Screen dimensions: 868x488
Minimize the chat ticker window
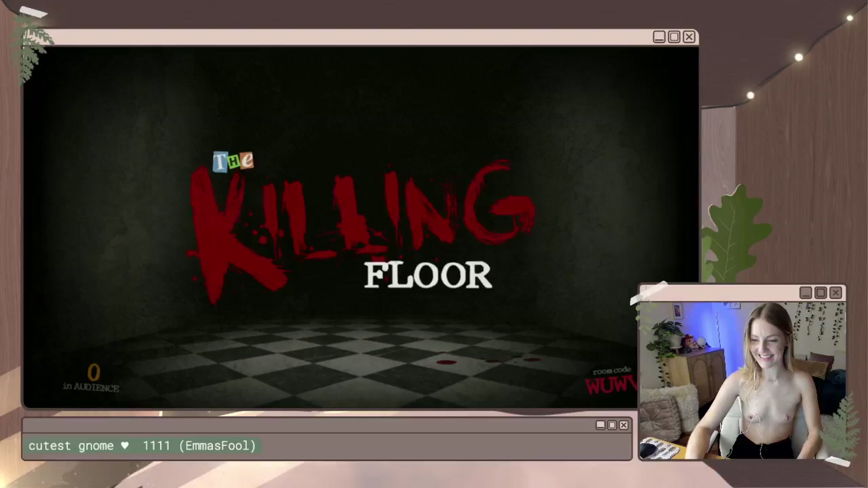[600, 425]
